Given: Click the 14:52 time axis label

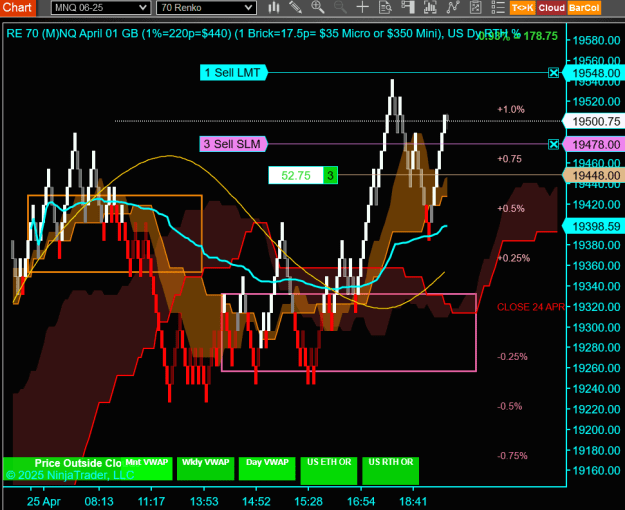Looking at the screenshot, I should pyautogui.click(x=256, y=501).
